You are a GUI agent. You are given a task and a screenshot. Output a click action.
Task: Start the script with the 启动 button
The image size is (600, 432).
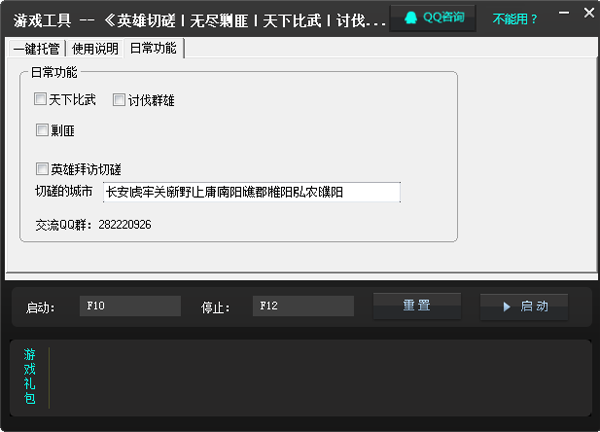[x=524, y=306]
